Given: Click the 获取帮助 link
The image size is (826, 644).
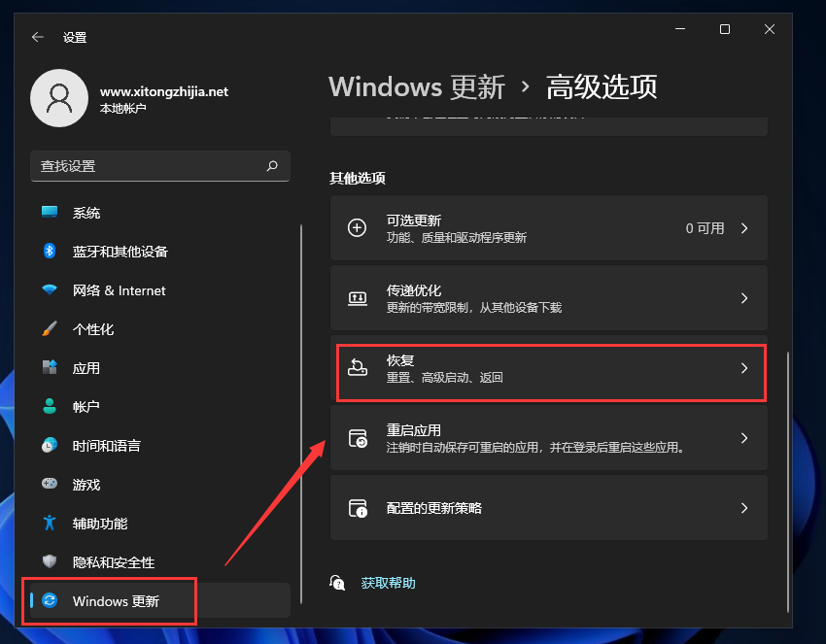Looking at the screenshot, I should point(388,583).
